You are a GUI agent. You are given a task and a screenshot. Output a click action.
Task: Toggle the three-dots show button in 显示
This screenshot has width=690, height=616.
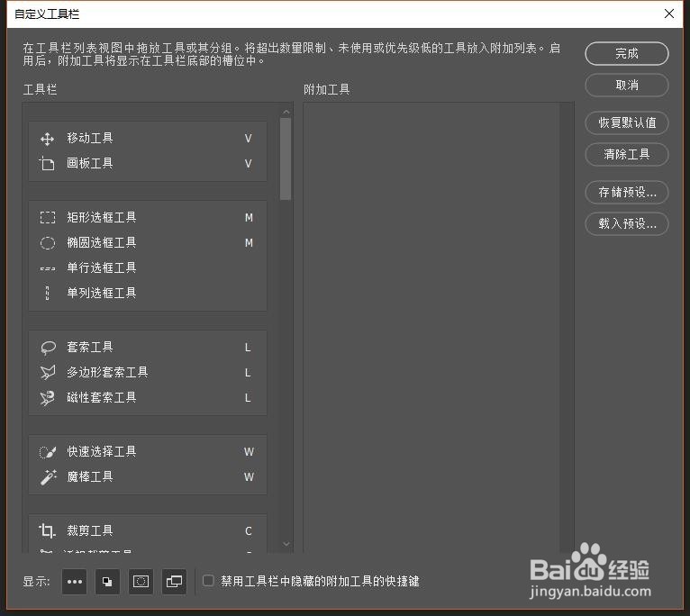point(75,582)
